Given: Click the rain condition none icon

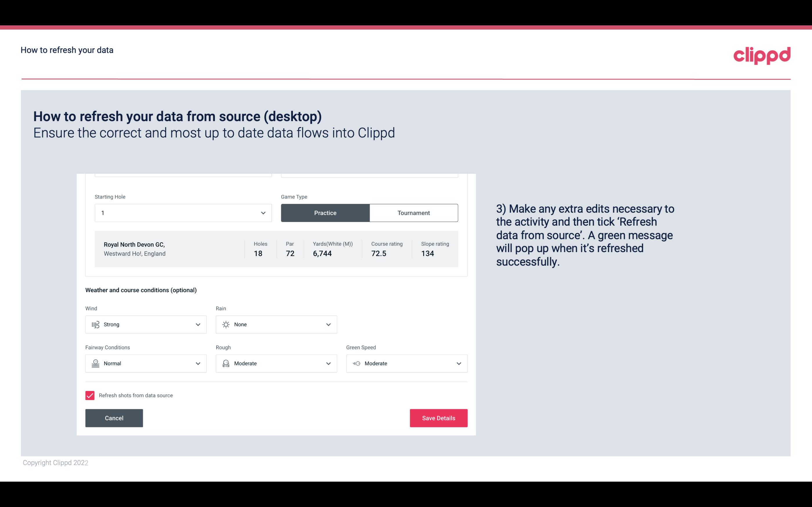Looking at the screenshot, I should pyautogui.click(x=226, y=324).
